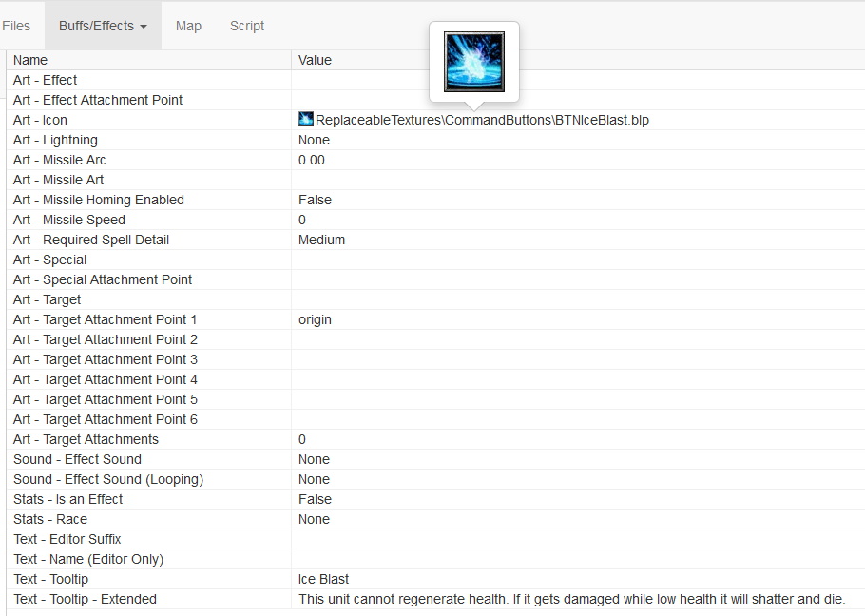Click Art - Missile Homing Enabled name
865x616 pixels.
(x=99, y=200)
